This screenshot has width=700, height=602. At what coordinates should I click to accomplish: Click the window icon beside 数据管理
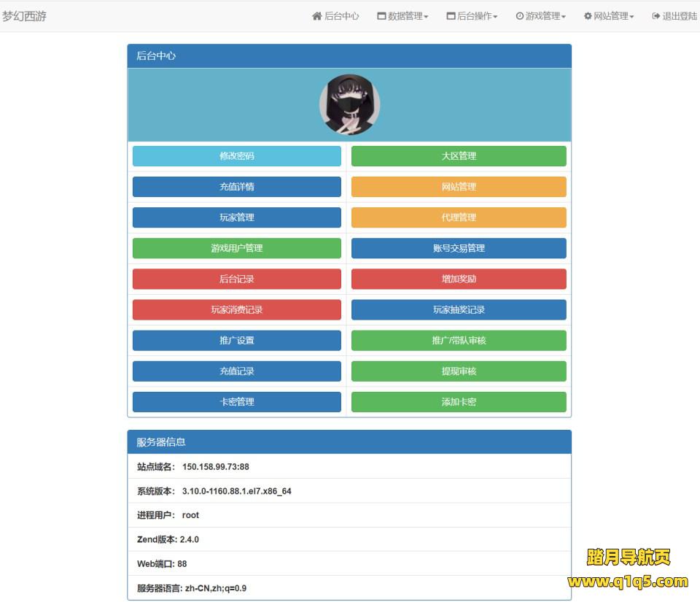tap(381, 16)
